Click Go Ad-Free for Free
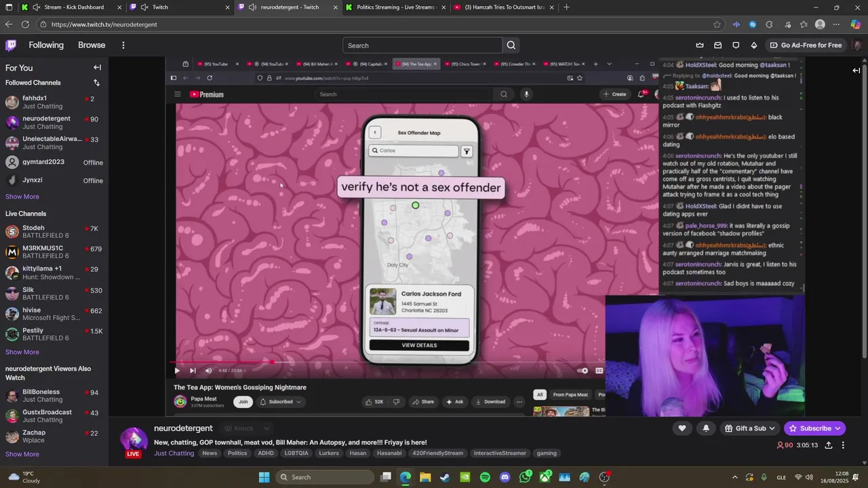The width and height of the screenshot is (868, 488). pos(806,45)
